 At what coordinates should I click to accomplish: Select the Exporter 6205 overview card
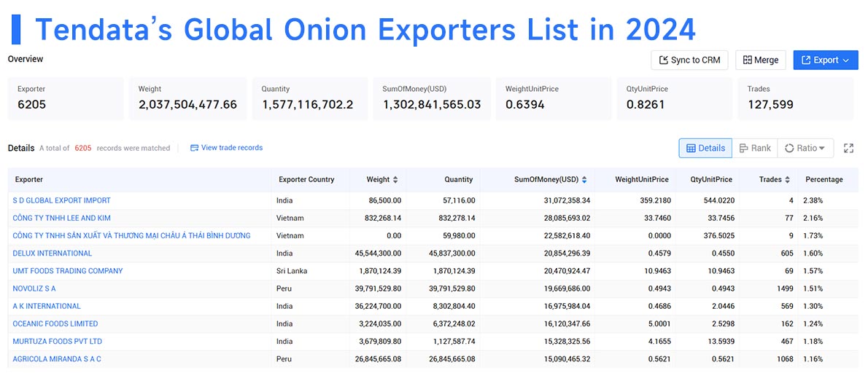(x=66, y=98)
